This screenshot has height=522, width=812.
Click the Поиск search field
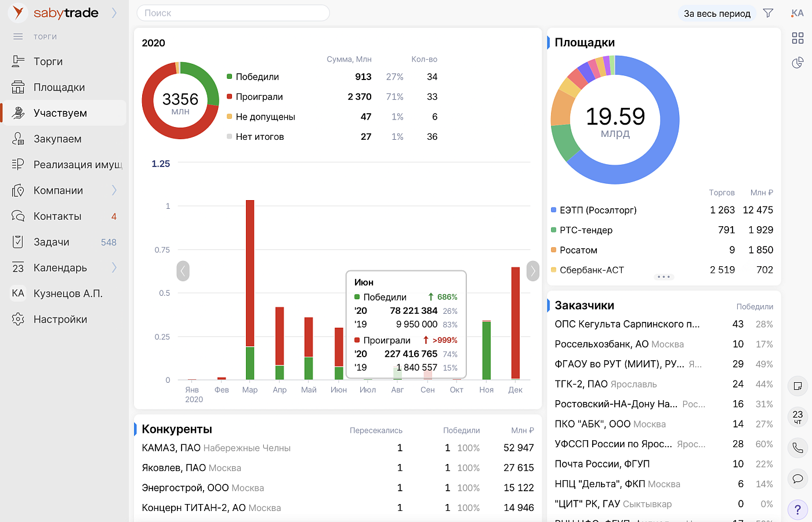pos(233,13)
